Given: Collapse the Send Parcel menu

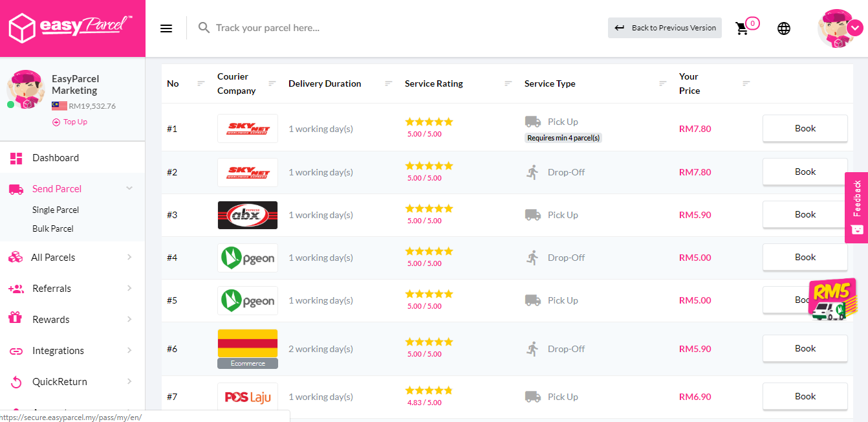Looking at the screenshot, I should point(129,188).
